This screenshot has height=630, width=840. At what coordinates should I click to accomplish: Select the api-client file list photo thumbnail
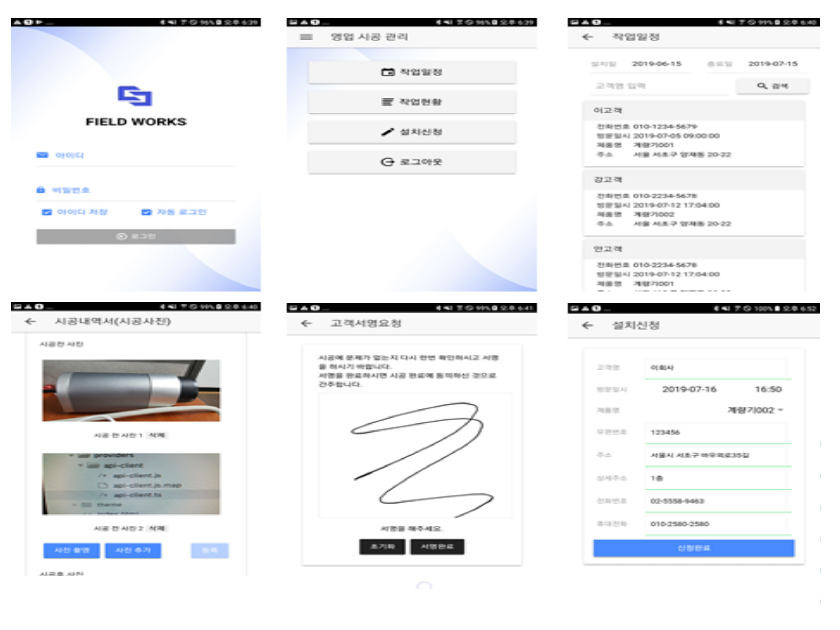click(x=131, y=484)
